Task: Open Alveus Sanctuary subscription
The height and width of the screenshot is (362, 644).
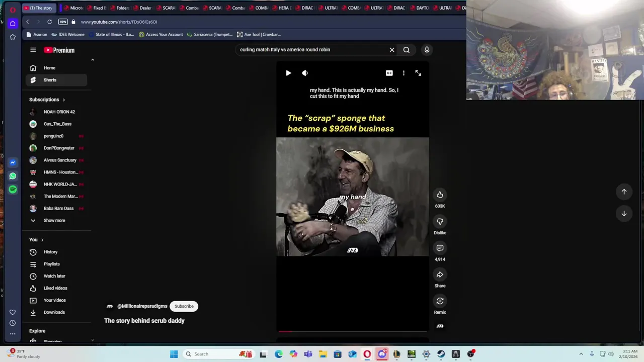Action: click(56, 160)
